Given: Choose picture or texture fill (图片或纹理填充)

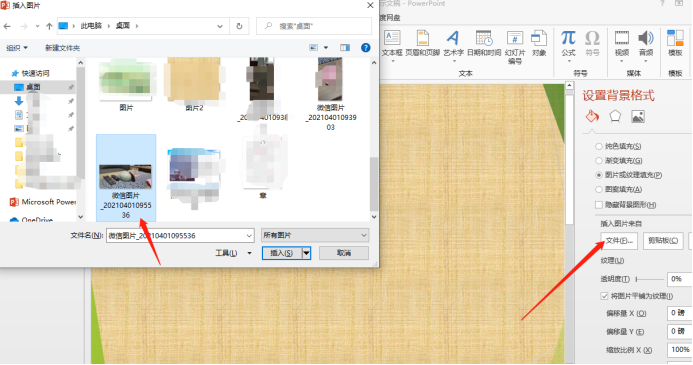Looking at the screenshot, I should click(599, 175).
